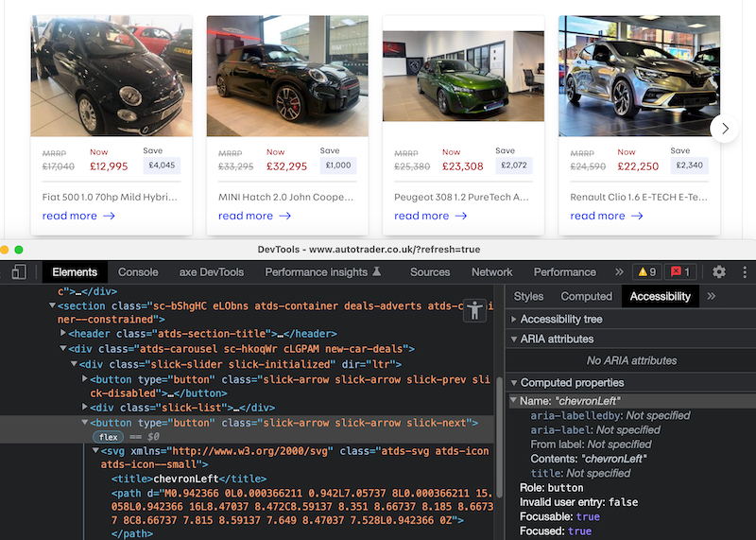
Task: Collapse the section deals-adverts node
Action: (x=52, y=305)
